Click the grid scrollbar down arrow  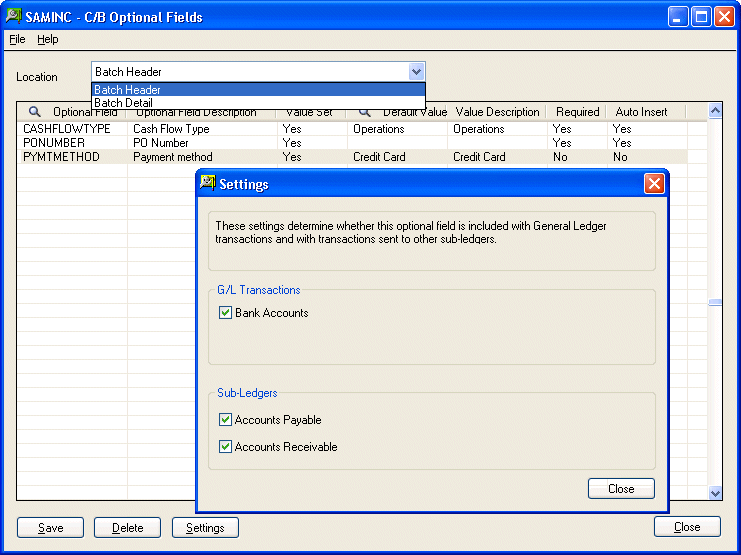(x=715, y=493)
